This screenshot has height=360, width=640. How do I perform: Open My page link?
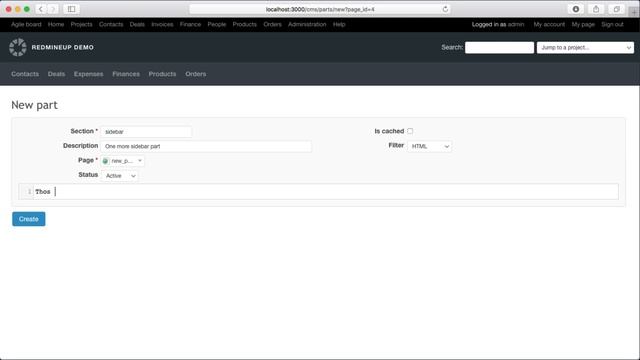click(583, 24)
